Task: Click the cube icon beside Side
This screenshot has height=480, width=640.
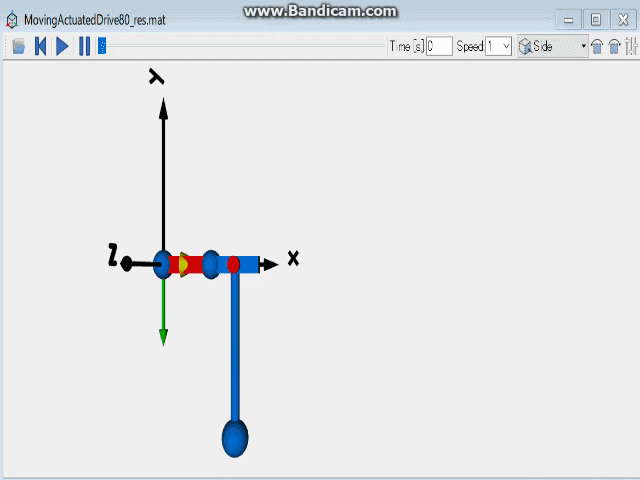Action: coord(524,46)
